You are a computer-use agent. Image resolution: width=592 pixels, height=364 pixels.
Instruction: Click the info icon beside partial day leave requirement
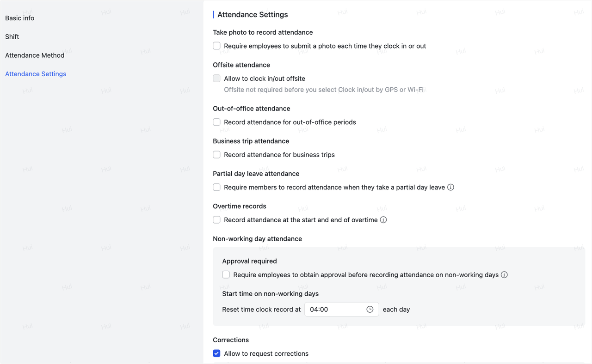coord(450,187)
